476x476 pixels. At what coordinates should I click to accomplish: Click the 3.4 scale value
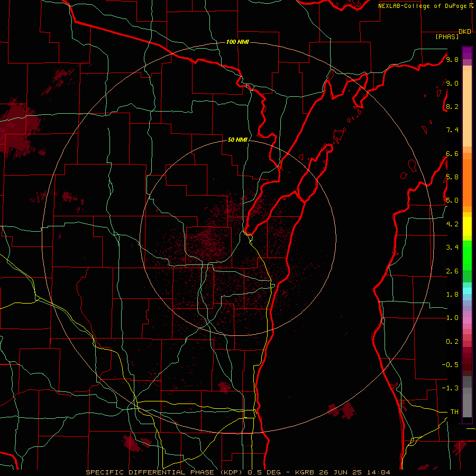[x=452, y=248]
